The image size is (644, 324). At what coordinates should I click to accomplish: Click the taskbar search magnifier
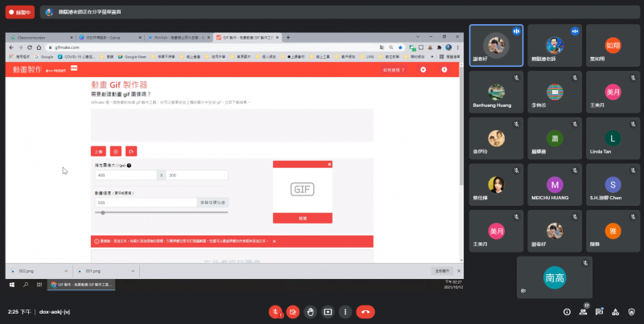coord(26,285)
